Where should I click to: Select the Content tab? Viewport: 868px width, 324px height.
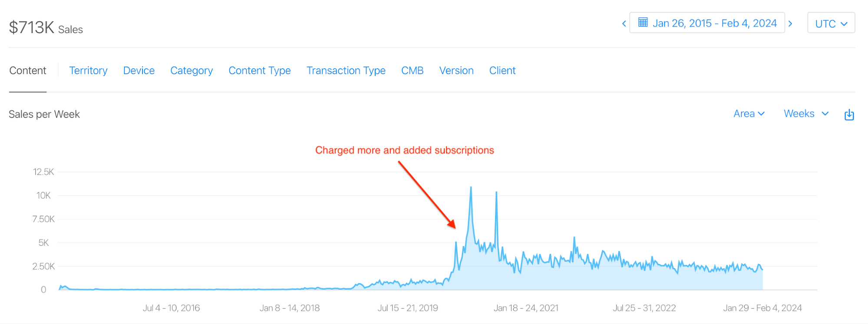pos(28,71)
